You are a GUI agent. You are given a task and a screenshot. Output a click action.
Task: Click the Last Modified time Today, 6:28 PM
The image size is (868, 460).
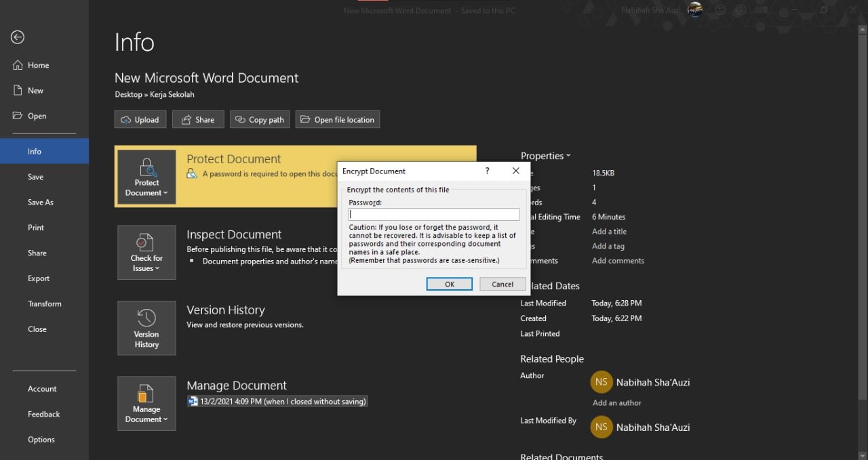[x=616, y=303]
